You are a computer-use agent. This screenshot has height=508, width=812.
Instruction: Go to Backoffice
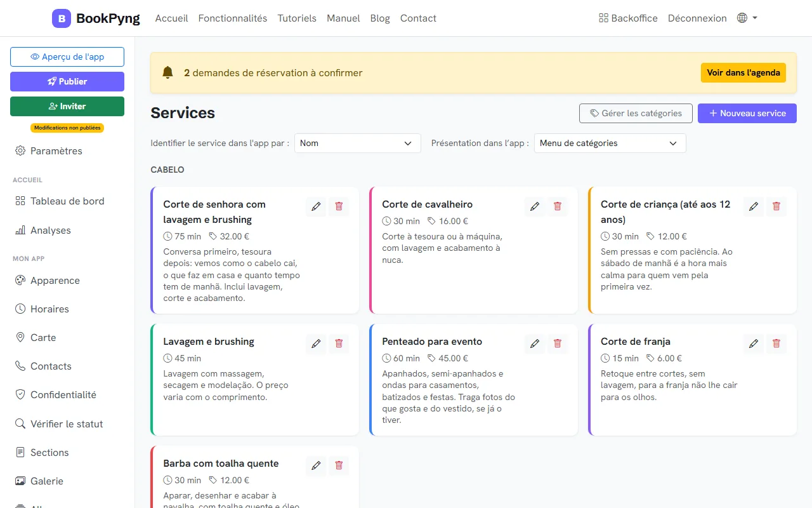click(x=628, y=18)
